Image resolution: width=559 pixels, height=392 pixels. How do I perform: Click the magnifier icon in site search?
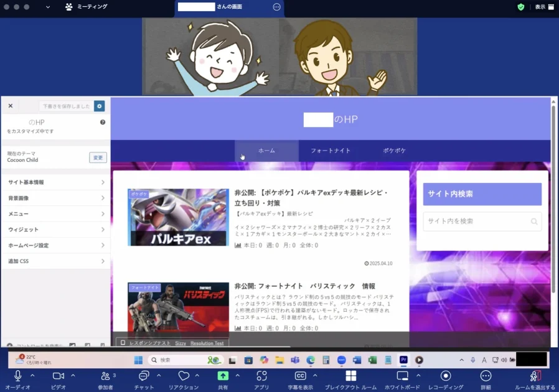coord(534,222)
